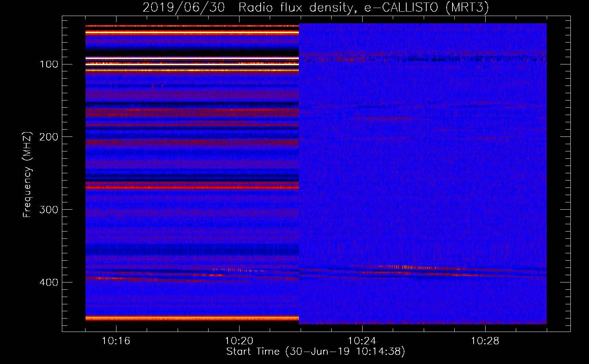The height and width of the screenshot is (364, 589).
Task: Click the 'Frequency (MHZ)' axis label
Action: [x=27, y=174]
